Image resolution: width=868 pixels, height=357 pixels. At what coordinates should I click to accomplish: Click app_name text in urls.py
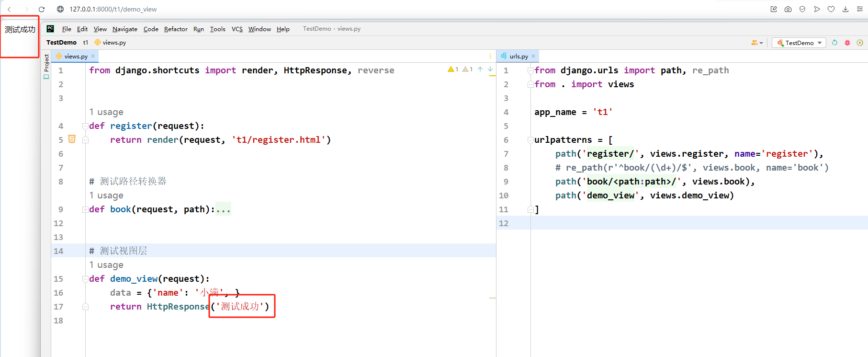coord(555,112)
